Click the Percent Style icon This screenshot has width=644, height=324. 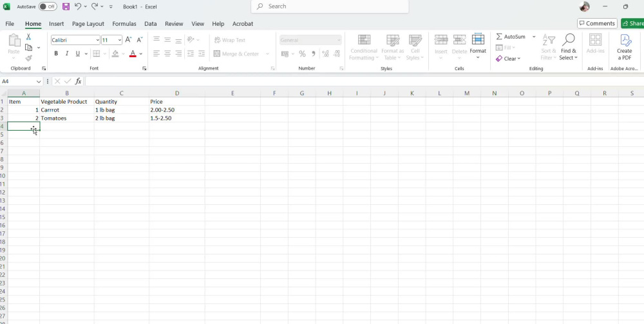point(302,54)
